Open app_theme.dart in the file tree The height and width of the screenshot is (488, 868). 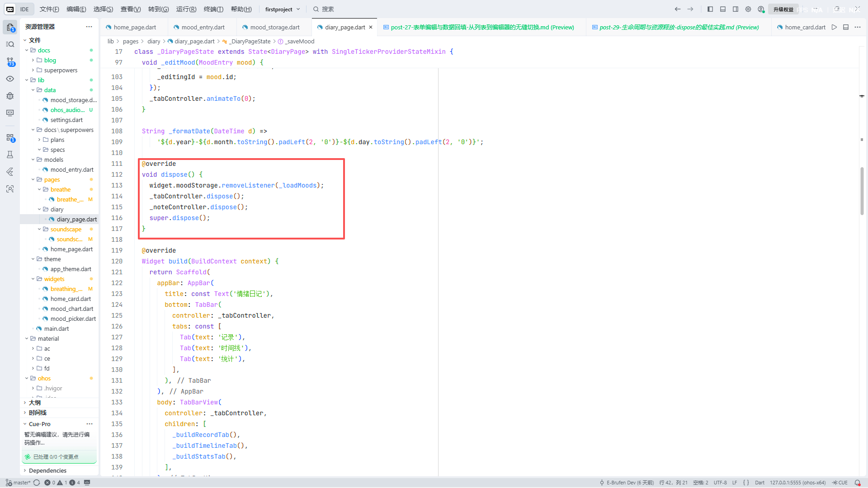coord(71,269)
